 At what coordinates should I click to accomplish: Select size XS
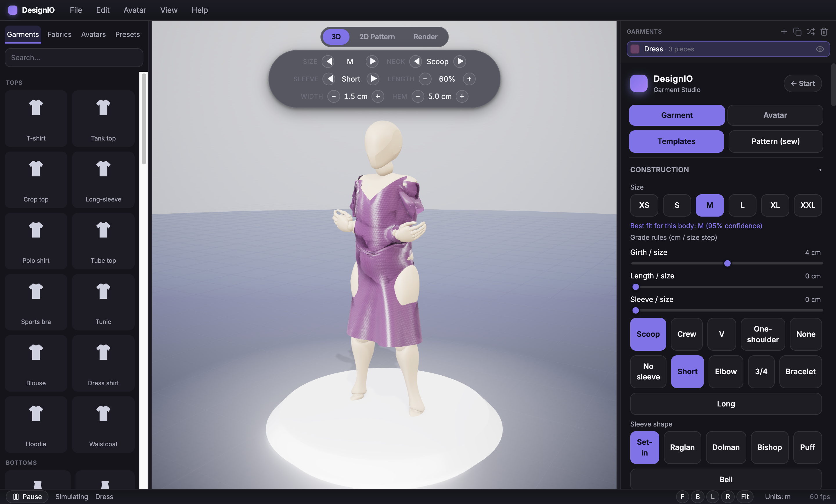[x=644, y=205]
